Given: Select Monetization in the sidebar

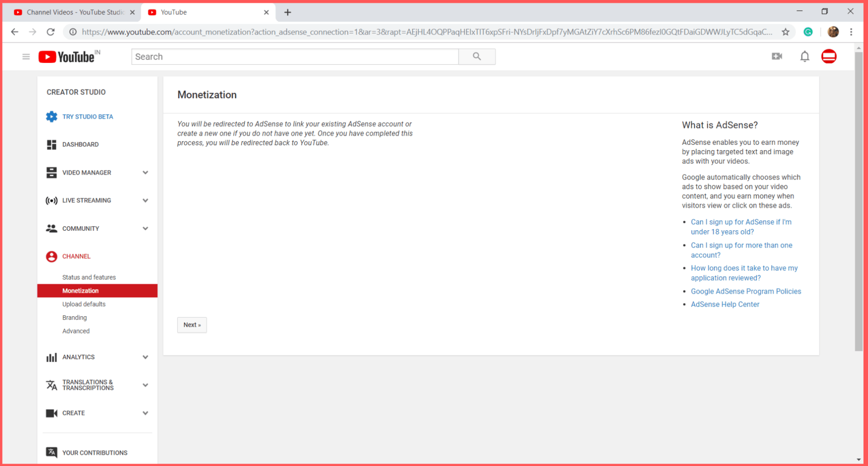Looking at the screenshot, I should (97, 291).
